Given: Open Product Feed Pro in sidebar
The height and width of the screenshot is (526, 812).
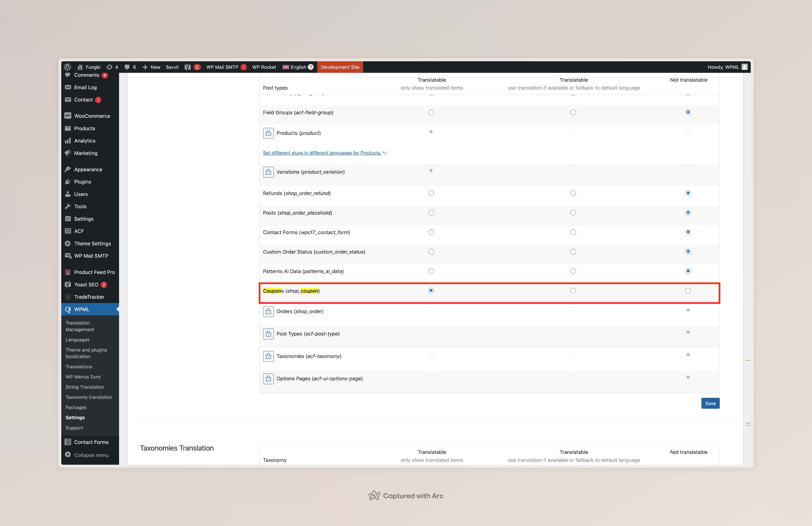Looking at the screenshot, I should (x=90, y=272).
